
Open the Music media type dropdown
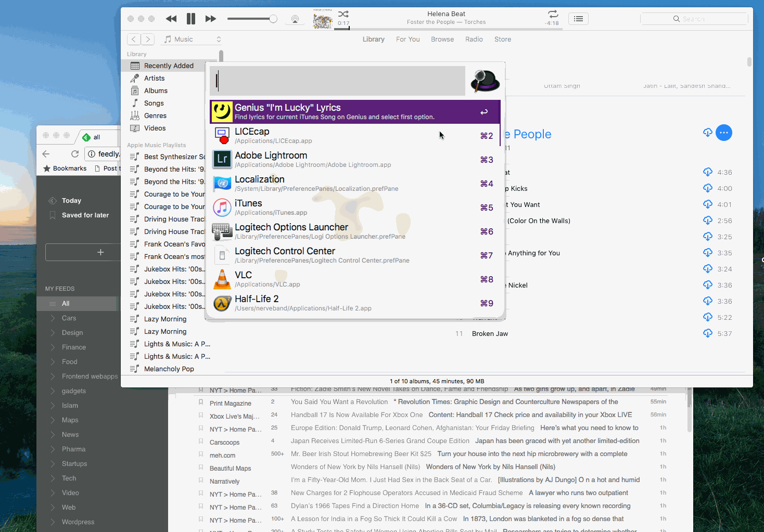192,39
